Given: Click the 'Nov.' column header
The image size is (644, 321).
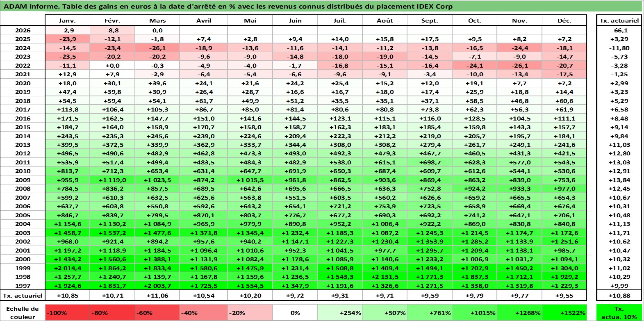Looking at the screenshot, I should point(519,20).
